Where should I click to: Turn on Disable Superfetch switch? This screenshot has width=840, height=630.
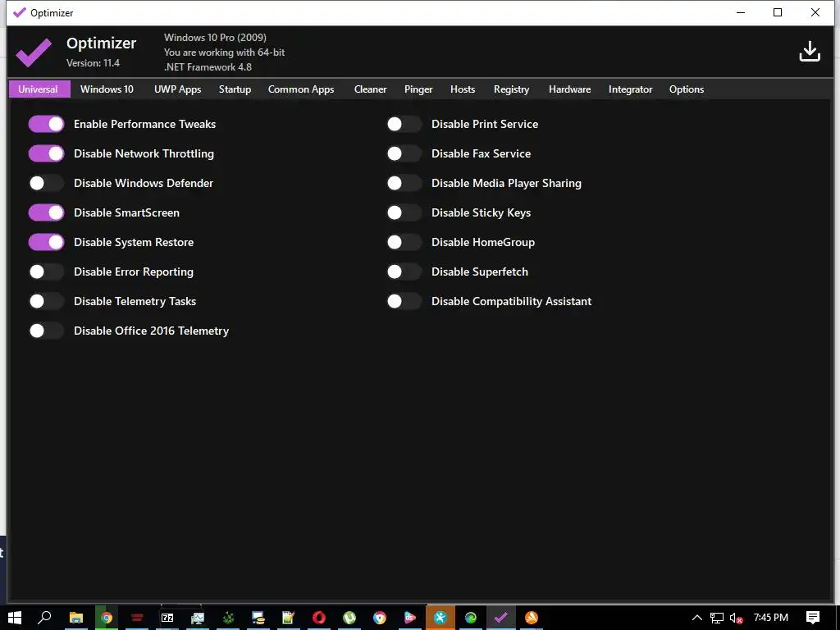(404, 272)
